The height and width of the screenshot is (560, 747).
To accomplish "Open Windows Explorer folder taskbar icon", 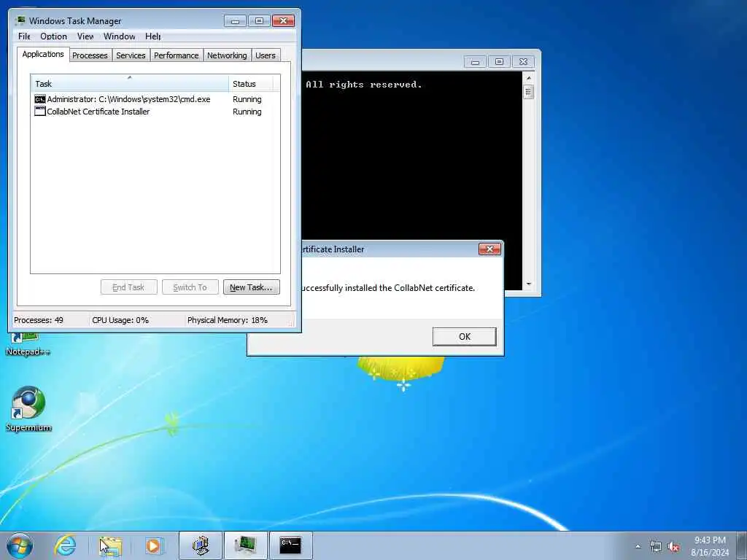I will pos(111,545).
